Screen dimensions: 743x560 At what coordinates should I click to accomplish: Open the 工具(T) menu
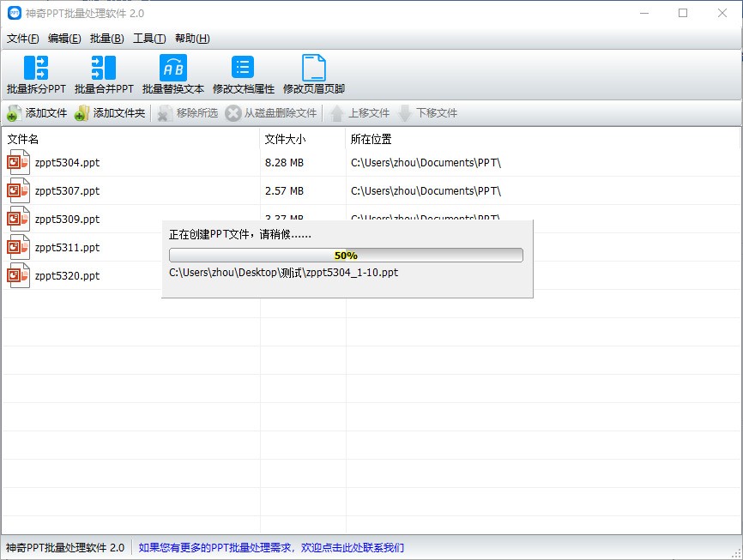(149, 39)
